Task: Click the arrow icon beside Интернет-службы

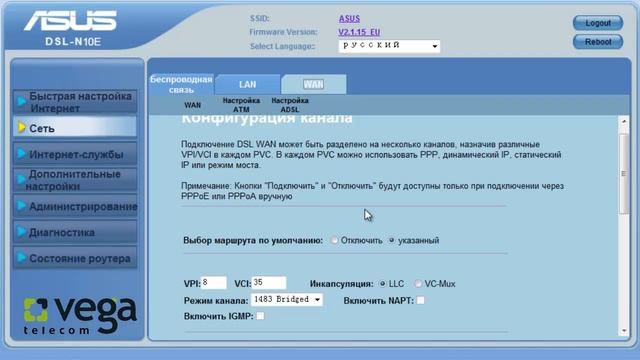Action: tap(21, 153)
